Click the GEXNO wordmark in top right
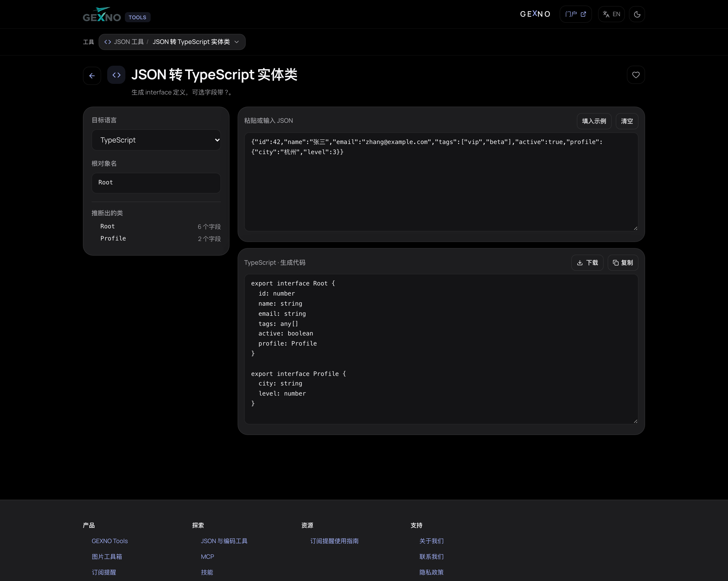728x581 pixels. 535,14
